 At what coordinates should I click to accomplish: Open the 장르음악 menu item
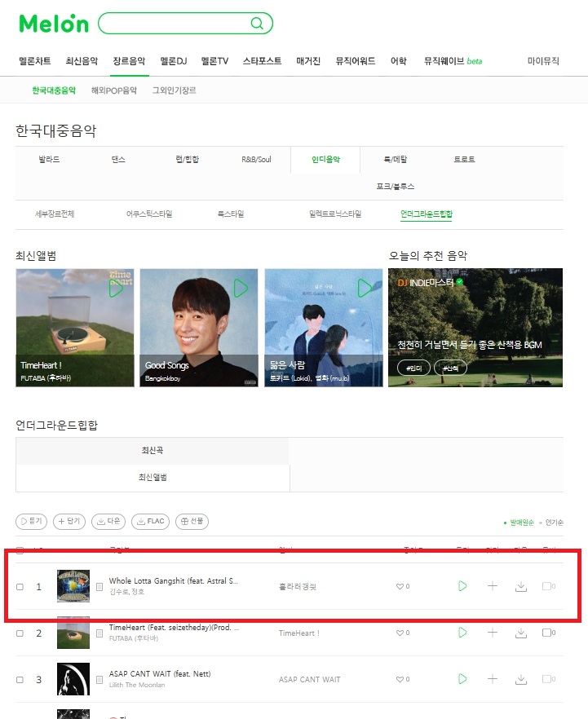coord(129,61)
